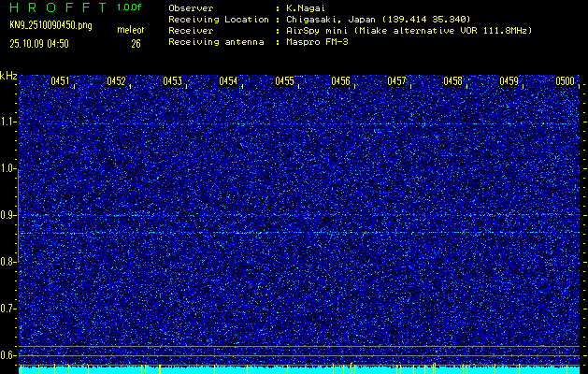The height and width of the screenshot is (374, 588).
Task: Select the 1.1 kHz frequency label
Action: 8,122
